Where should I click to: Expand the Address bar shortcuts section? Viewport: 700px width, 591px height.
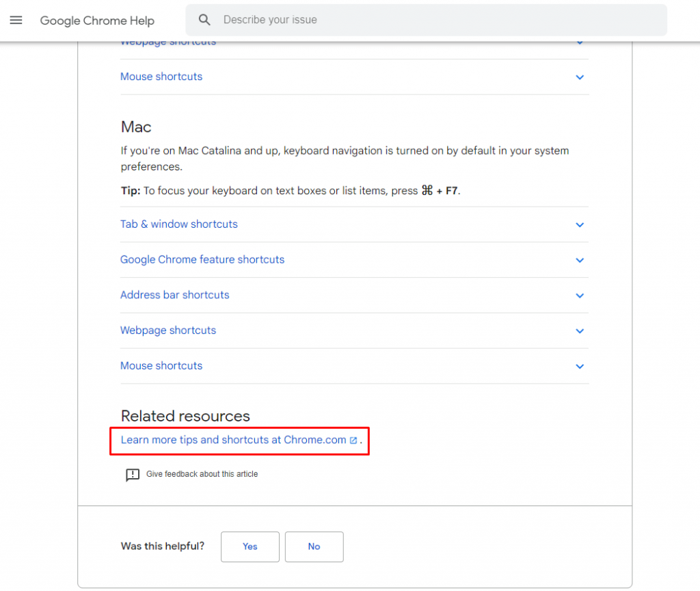tap(355, 295)
